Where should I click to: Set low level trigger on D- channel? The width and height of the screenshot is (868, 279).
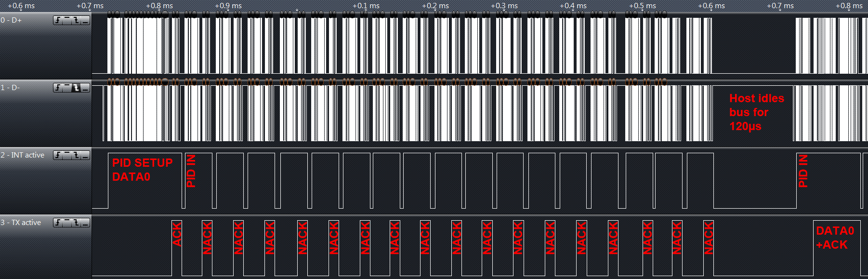(85, 88)
